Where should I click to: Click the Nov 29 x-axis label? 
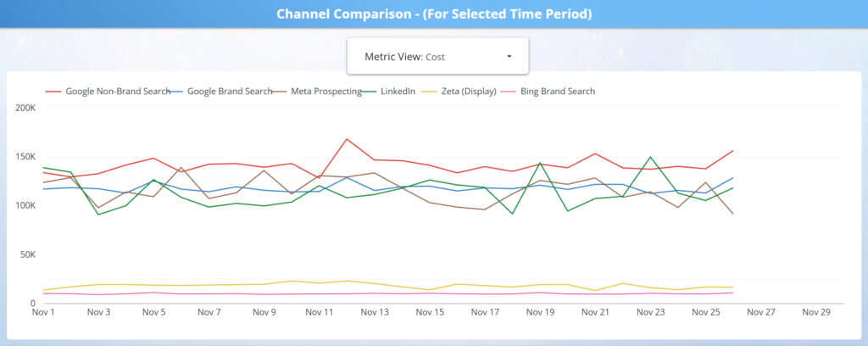click(816, 312)
